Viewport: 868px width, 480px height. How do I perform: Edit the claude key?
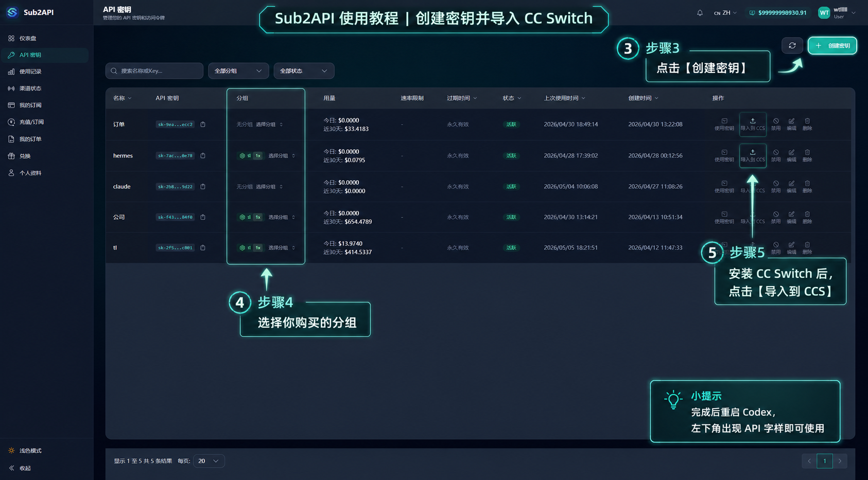point(791,187)
